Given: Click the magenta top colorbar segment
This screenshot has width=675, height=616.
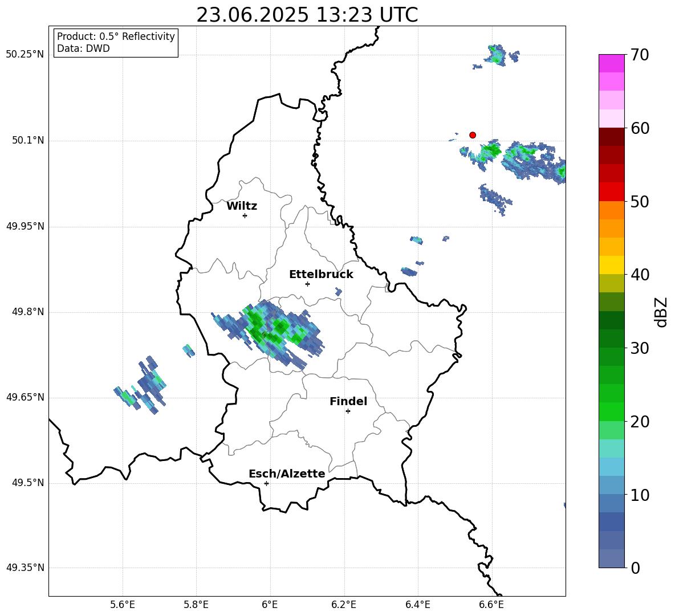Looking at the screenshot, I should pyautogui.click(x=611, y=64).
